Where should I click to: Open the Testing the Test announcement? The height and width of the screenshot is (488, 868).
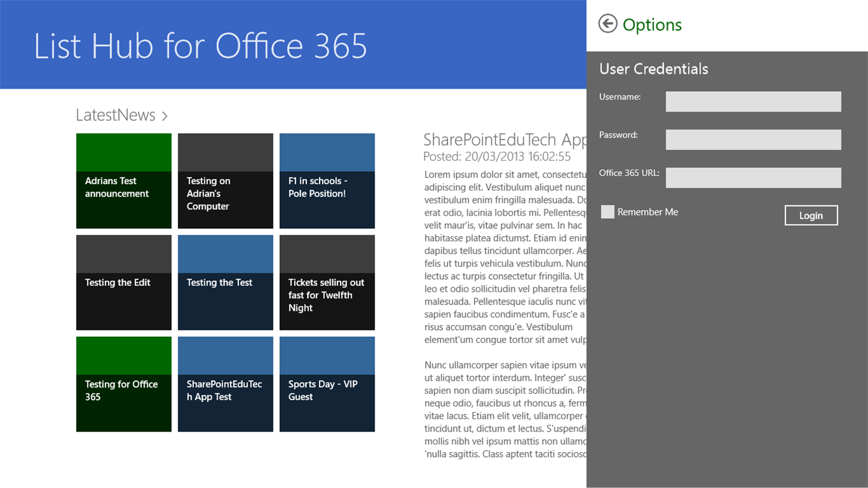tap(225, 282)
